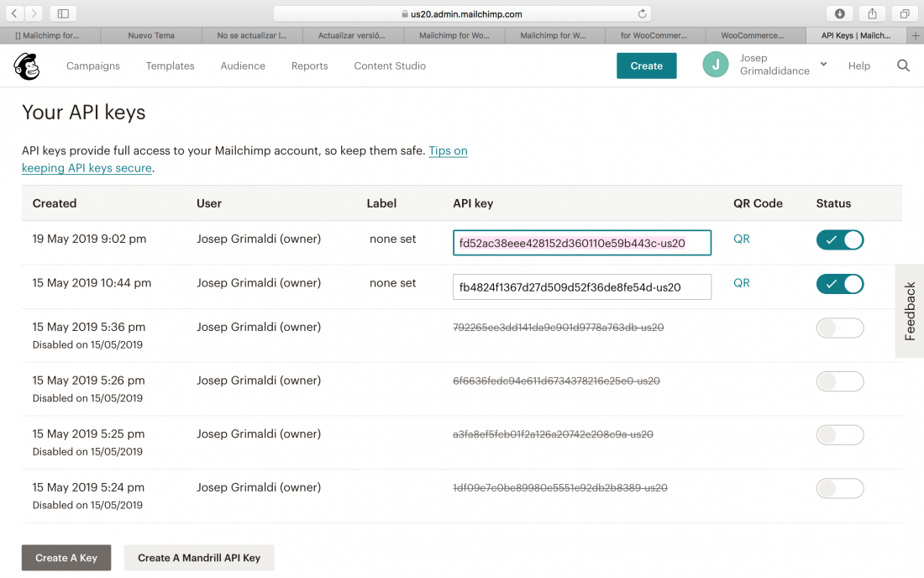Click the disabled key starting 792265ee
The height and width of the screenshot is (578, 924).
(x=558, y=327)
